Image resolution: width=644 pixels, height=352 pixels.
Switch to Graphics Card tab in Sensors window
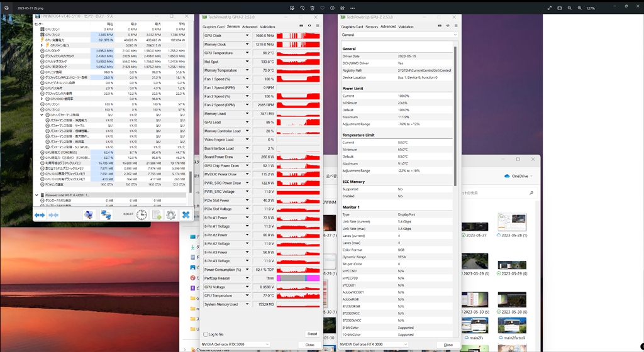(213, 26)
